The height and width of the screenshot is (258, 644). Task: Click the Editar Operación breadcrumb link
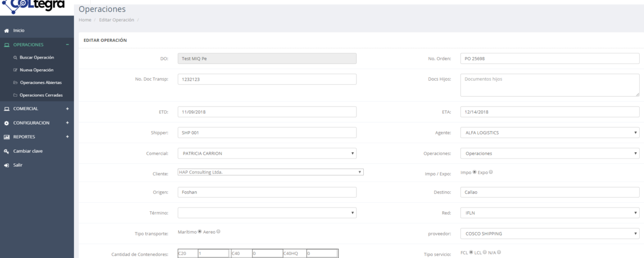116,20
